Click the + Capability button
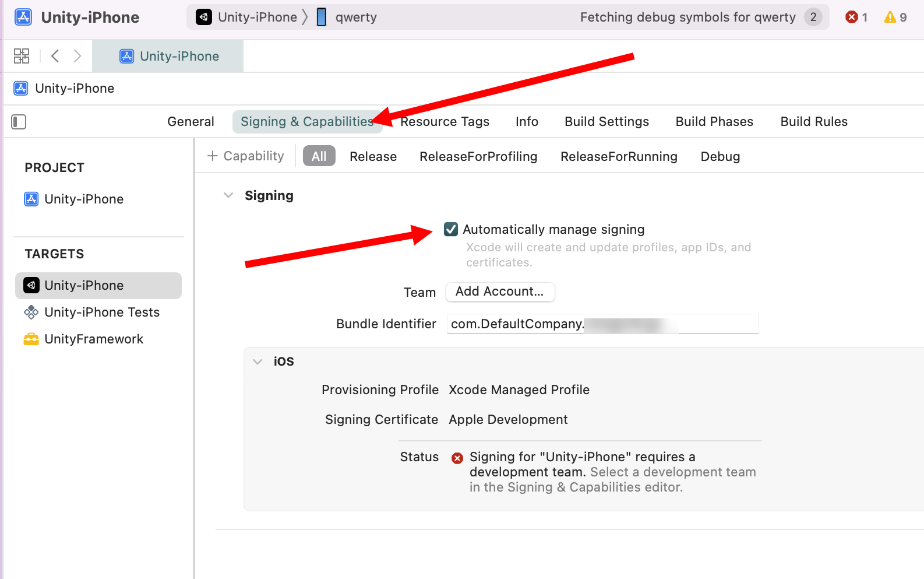Screen dimensions: 924x579 click(246, 156)
